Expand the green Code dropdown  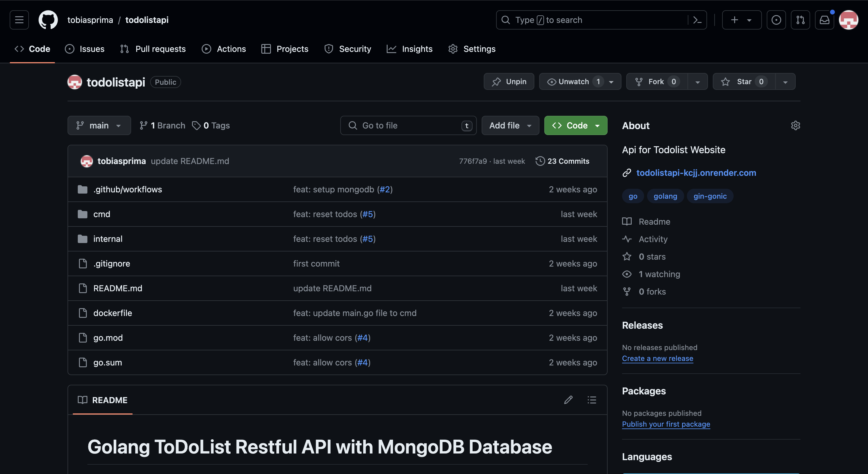click(x=576, y=125)
